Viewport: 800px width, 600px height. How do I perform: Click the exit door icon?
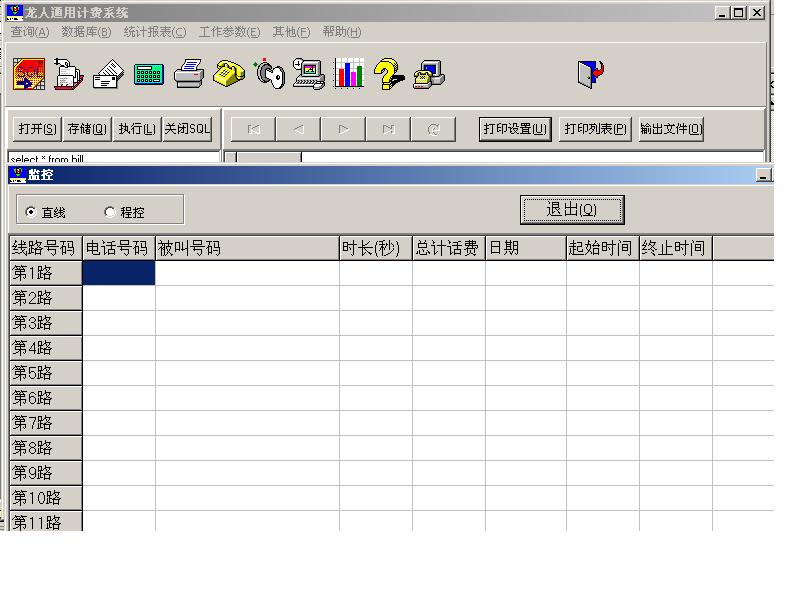pos(591,74)
